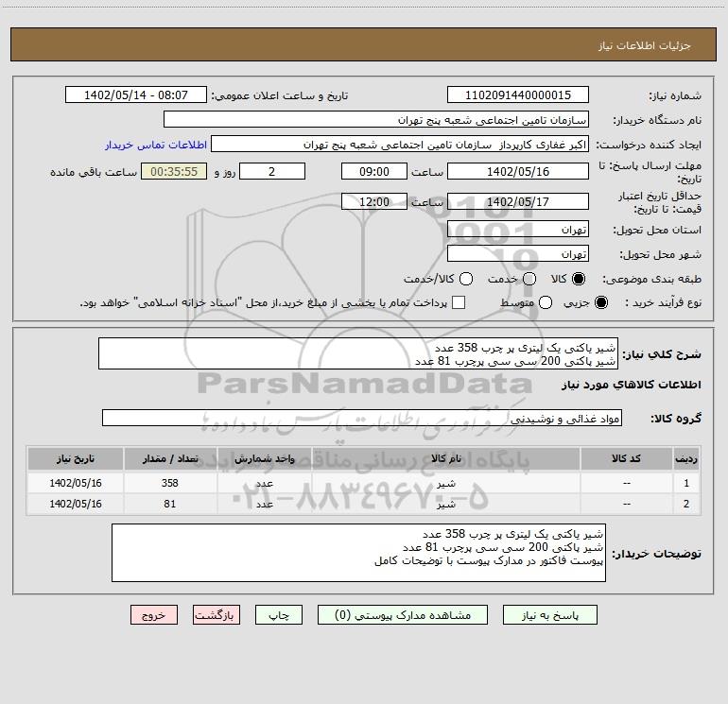The width and height of the screenshot is (728, 704).
Task: Toggle the اسناد خزانه اسلامی payment checkbox
Action: coord(459,302)
